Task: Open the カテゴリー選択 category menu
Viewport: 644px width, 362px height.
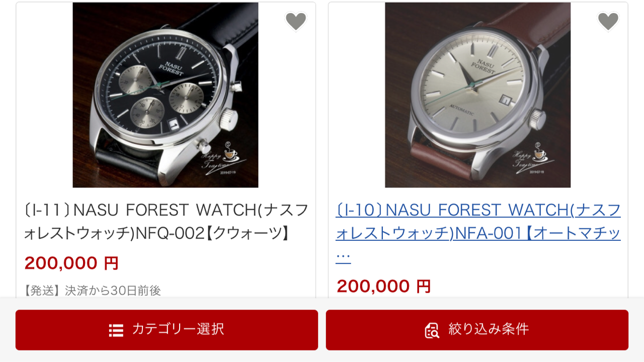Action: point(167,330)
